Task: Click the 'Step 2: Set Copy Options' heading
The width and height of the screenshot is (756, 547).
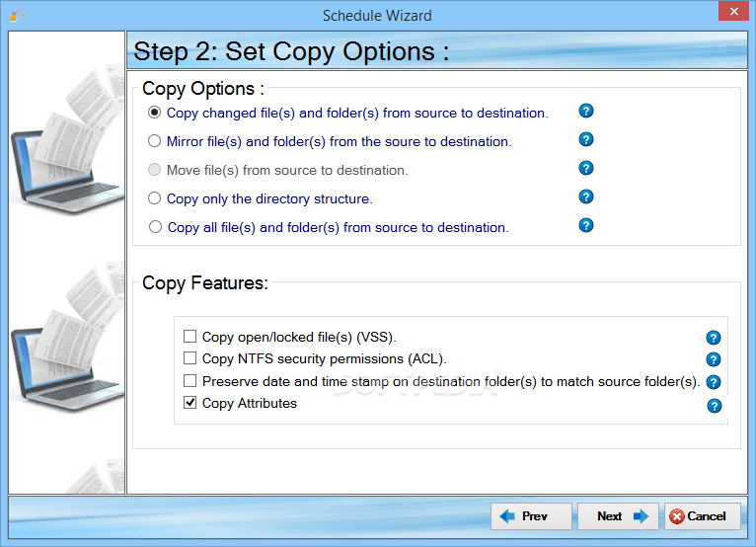Action: point(291,51)
